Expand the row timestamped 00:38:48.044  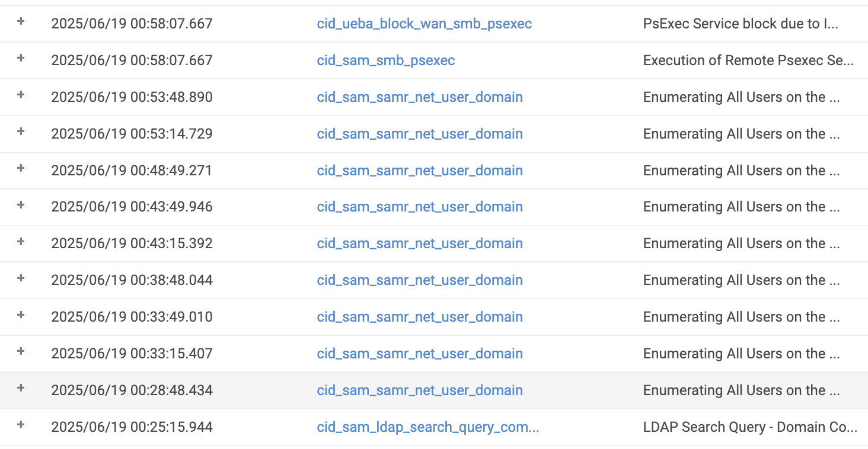point(21,278)
